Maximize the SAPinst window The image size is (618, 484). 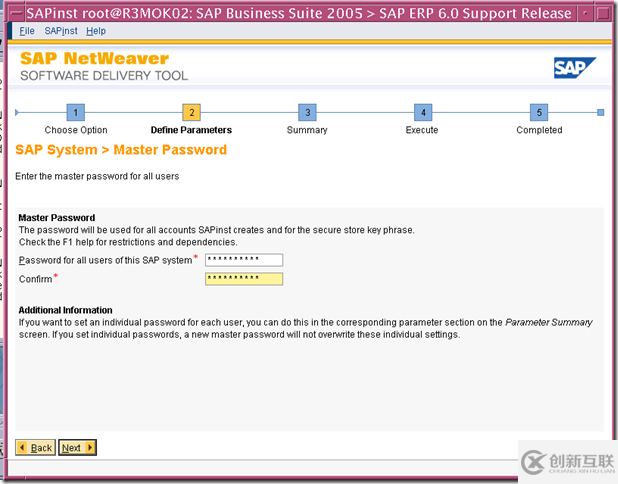603,13
